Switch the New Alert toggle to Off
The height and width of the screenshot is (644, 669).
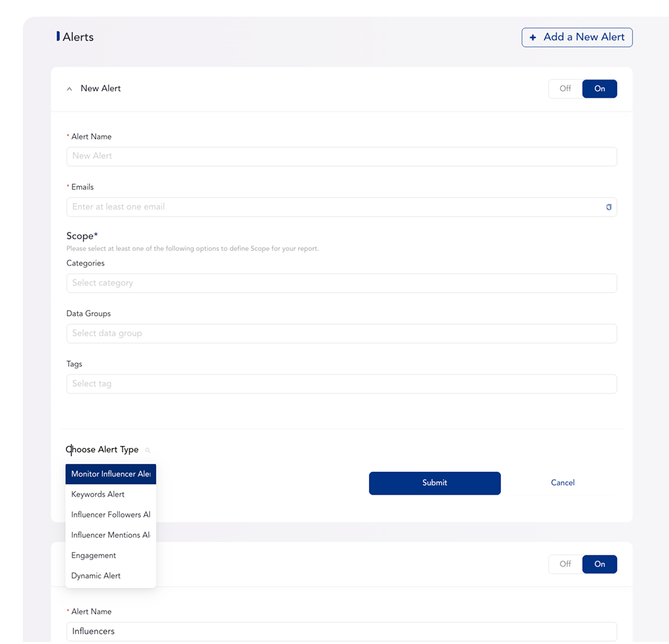tap(565, 89)
